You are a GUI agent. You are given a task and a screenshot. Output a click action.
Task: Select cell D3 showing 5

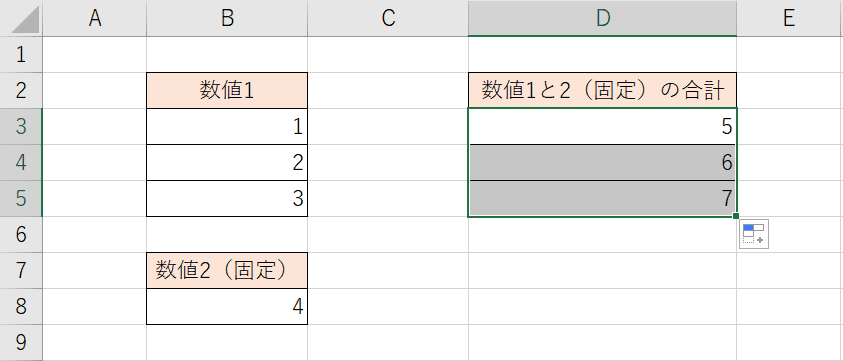point(603,126)
